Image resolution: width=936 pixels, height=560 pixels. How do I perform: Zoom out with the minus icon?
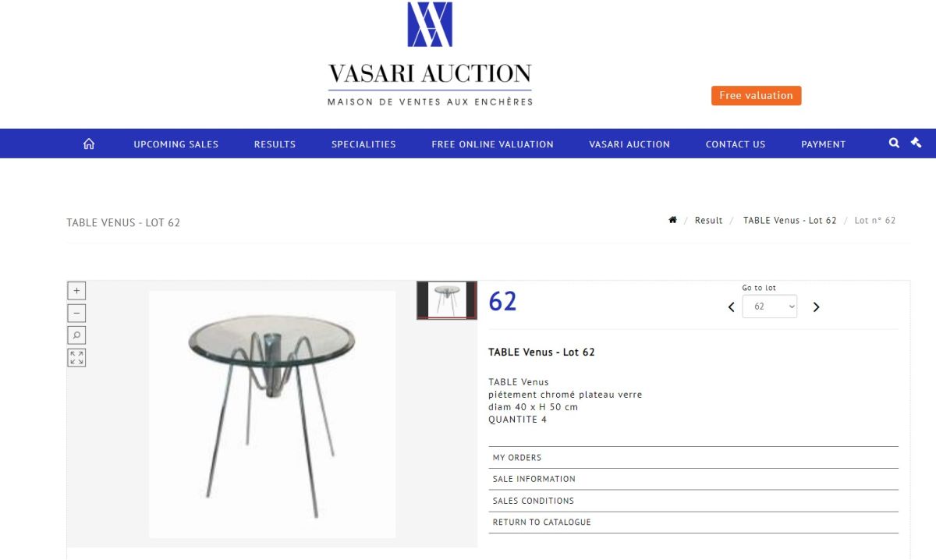76,314
